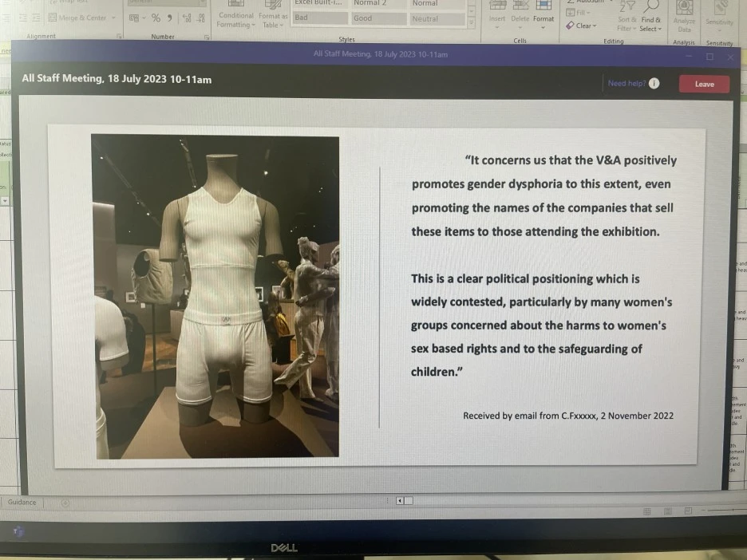Image resolution: width=747 pixels, height=560 pixels.
Task: Click the Merge & Center icon in Excel
Action: click(x=53, y=18)
